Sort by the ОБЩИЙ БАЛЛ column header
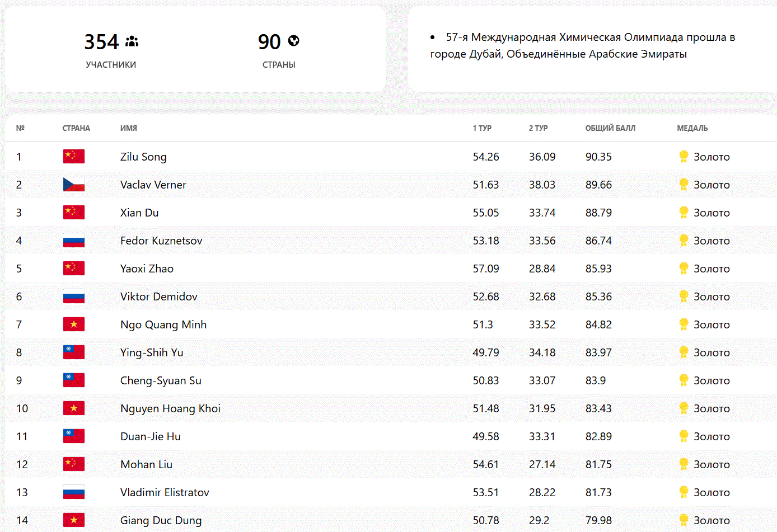The height and width of the screenshot is (532, 777). pos(610,128)
